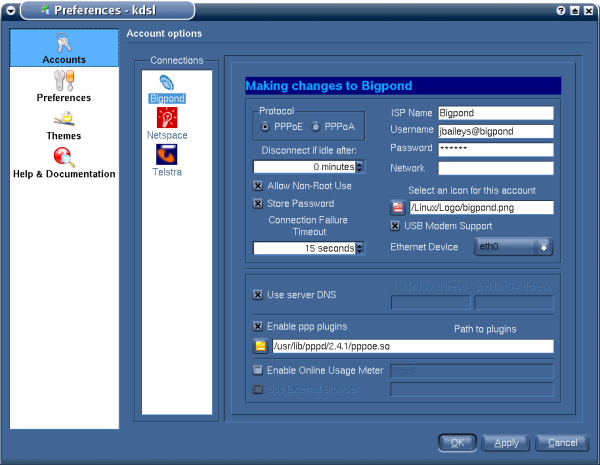Open the Preferences tools icon
600x465 pixels.
[x=64, y=80]
